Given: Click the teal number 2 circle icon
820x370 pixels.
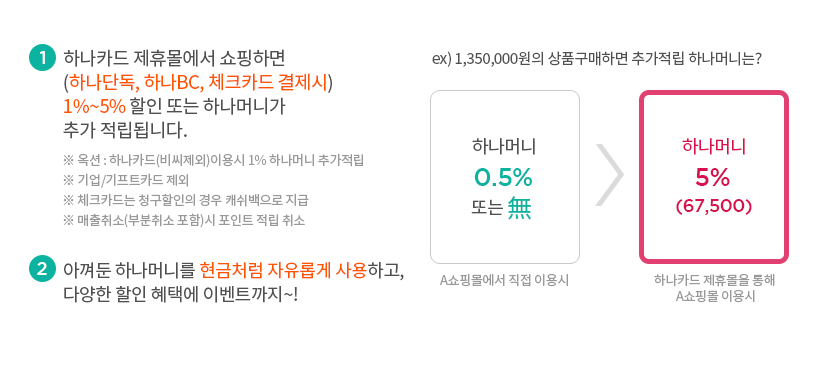Looking at the screenshot, I should (x=42, y=269).
